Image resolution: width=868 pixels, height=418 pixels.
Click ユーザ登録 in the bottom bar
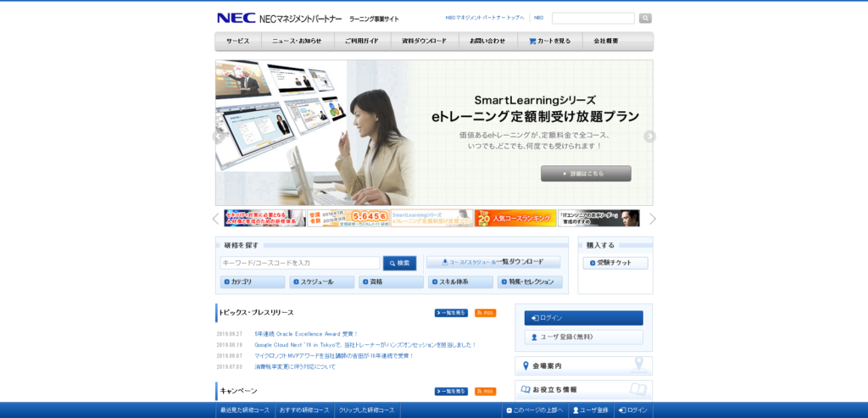591,410
